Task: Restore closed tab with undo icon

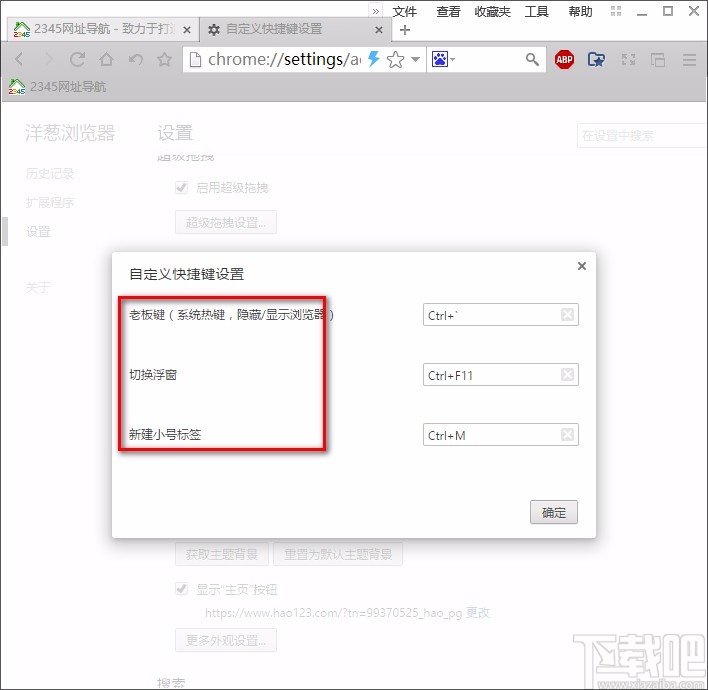Action: point(135,59)
